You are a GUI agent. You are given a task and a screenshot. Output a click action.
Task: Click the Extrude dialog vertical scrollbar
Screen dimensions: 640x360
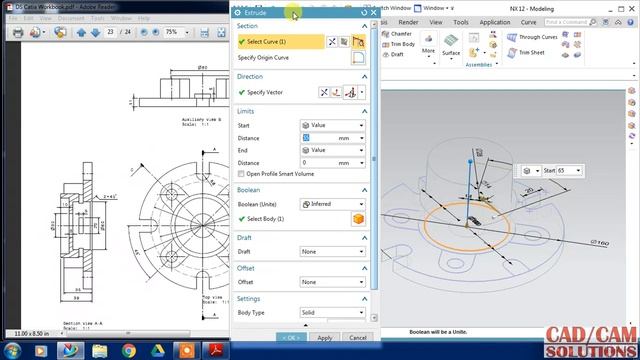(374, 159)
